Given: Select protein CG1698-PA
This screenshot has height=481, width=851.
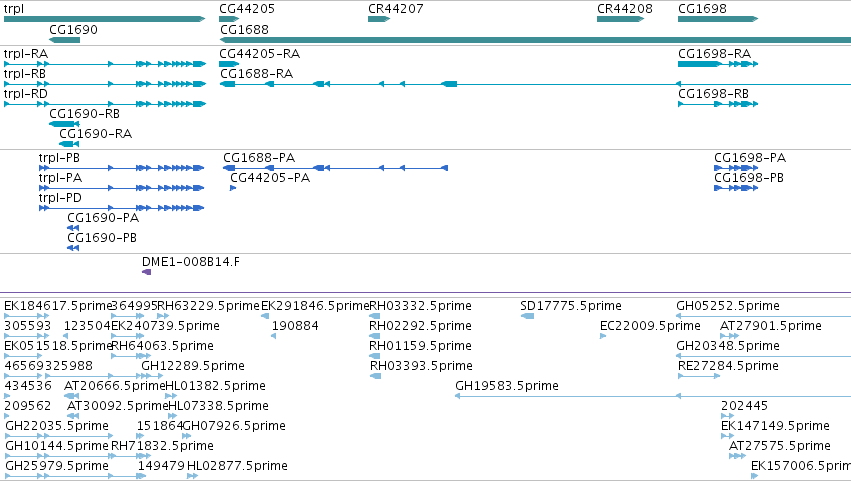Looking at the screenshot, I should pyautogui.click(x=736, y=168).
